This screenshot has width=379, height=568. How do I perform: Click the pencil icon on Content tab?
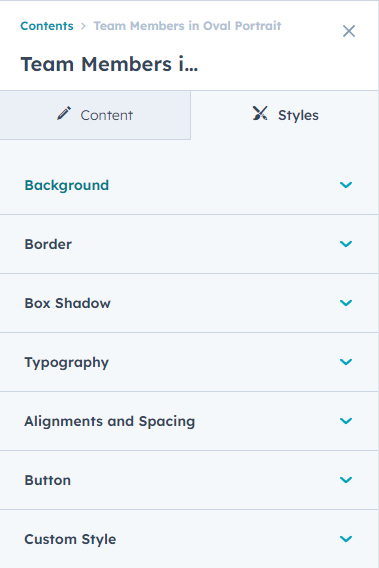tap(64, 113)
